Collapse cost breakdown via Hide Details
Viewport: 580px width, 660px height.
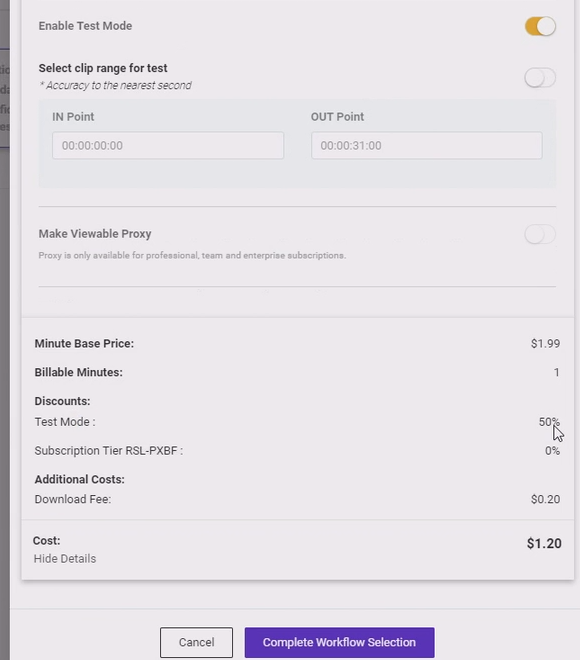point(65,559)
